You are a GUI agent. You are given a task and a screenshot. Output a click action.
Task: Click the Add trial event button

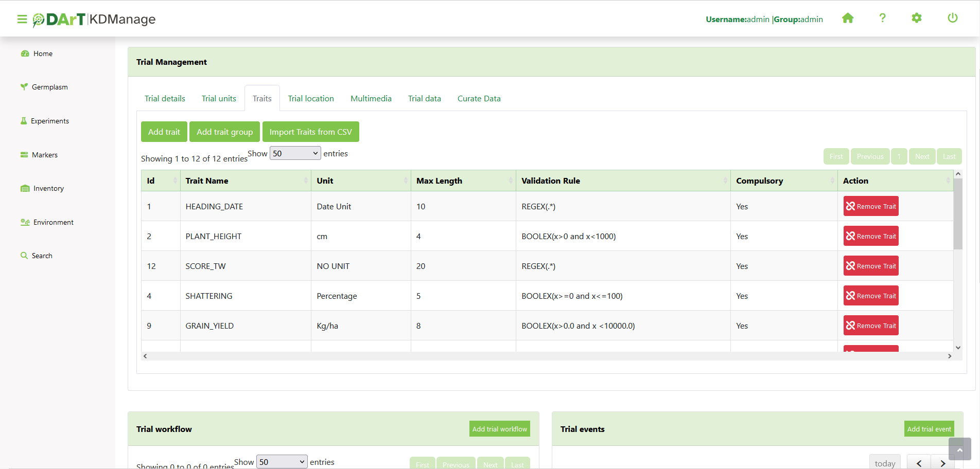pyautogui.click(x=929, y=429)
